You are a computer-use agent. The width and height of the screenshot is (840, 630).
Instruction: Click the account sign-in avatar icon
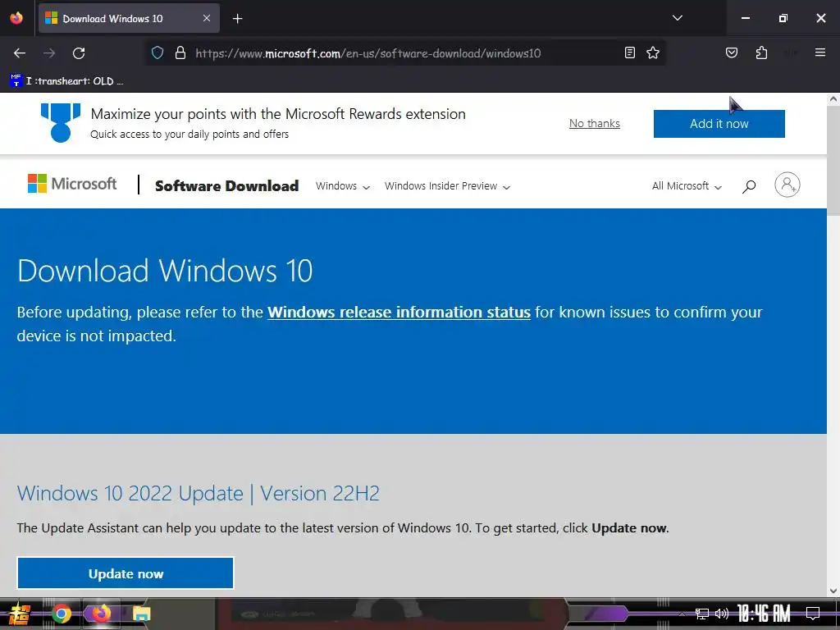787,185
